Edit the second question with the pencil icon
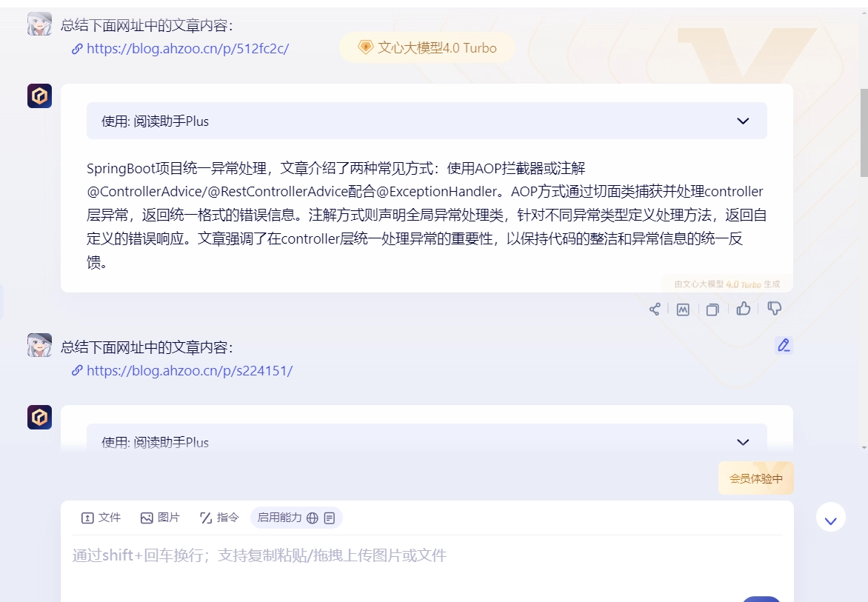This screenshot has width=868, height=602. coord(784,345)
